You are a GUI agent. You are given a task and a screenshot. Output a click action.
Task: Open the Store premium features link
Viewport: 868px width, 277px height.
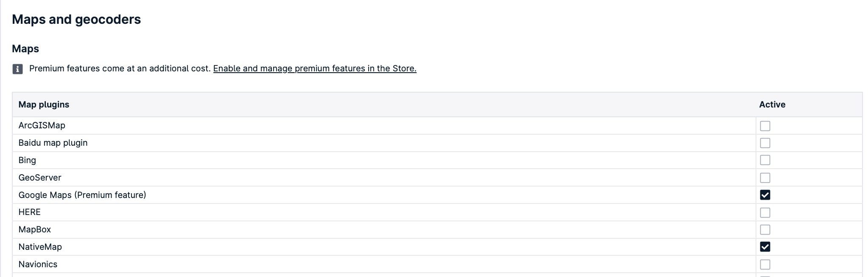pos(315,68)
